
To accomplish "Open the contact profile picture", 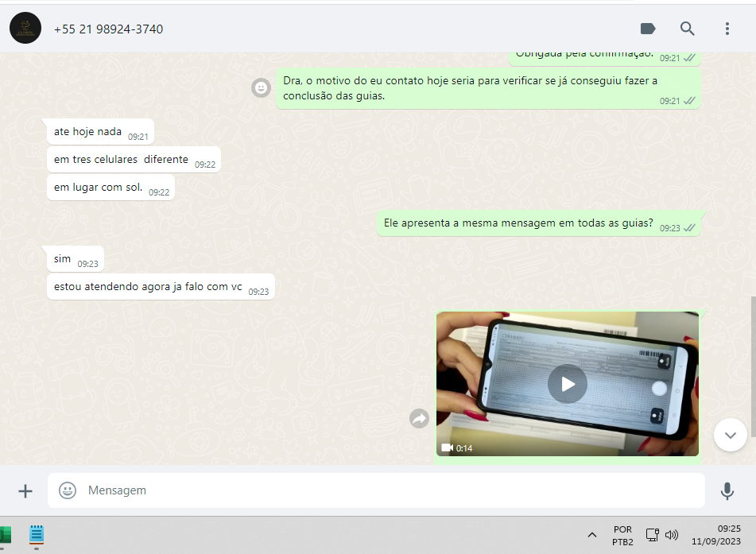I will 25,28.
